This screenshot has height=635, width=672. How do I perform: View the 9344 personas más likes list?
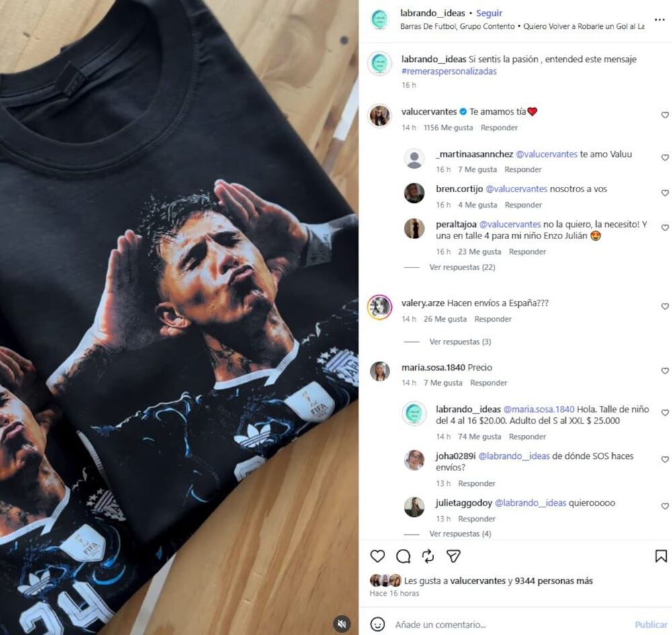(553, 581)
